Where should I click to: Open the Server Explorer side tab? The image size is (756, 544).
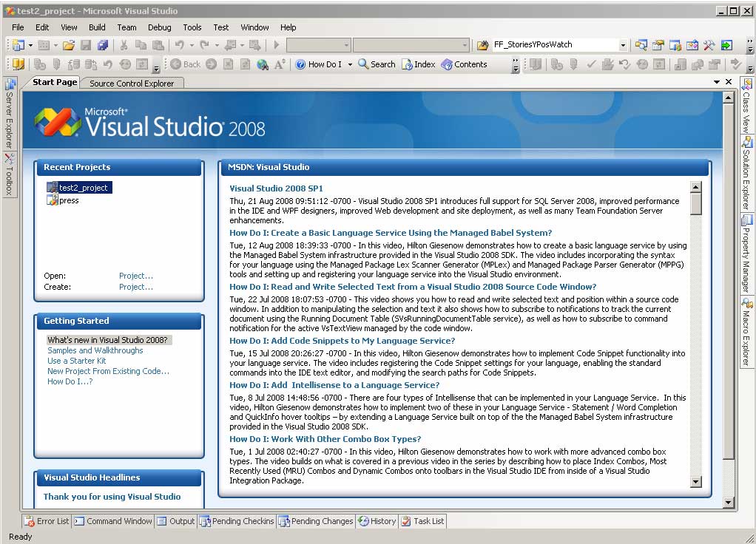tap(9, 113)
